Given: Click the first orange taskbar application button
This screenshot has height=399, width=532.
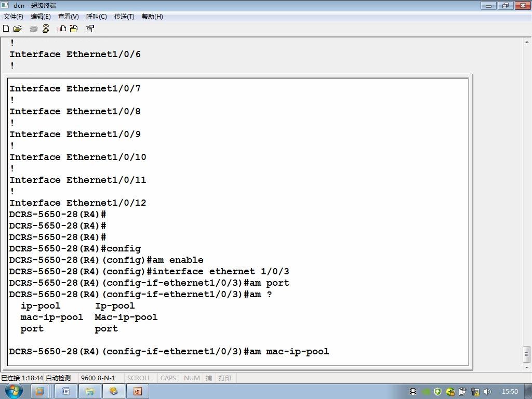Looking at the screenshot, I should click(x=39, y=392).
